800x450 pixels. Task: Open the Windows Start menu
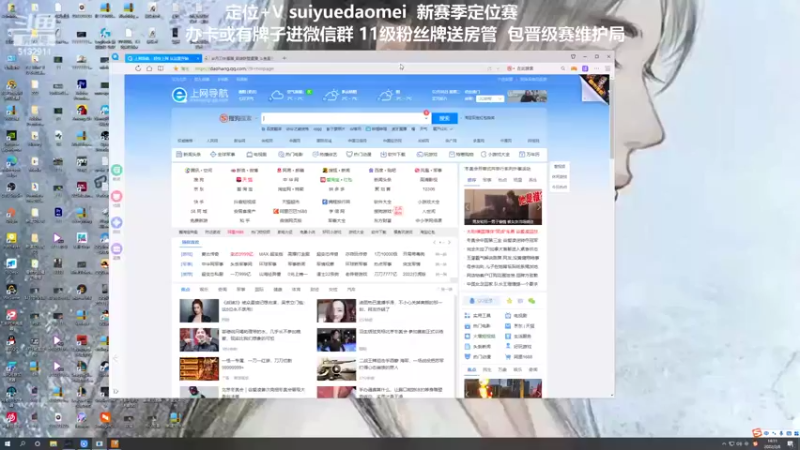(7, 444)
